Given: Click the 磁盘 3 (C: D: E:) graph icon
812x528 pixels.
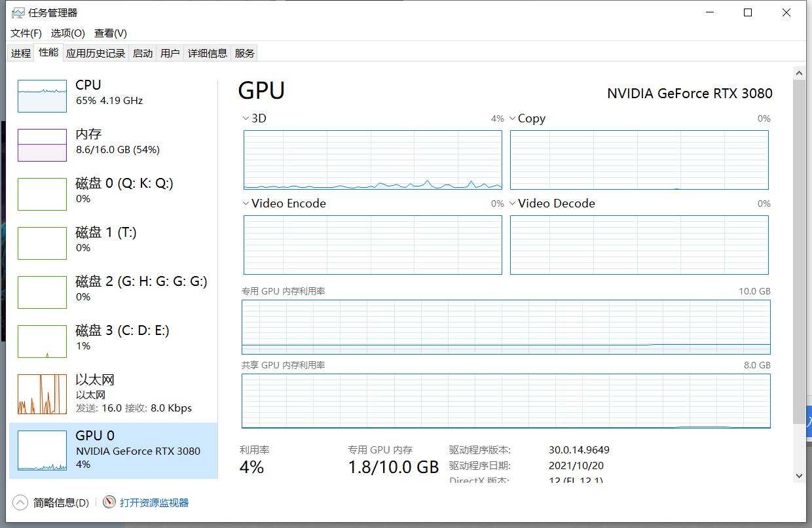Looking at the screenshot, I should (42, 341).
